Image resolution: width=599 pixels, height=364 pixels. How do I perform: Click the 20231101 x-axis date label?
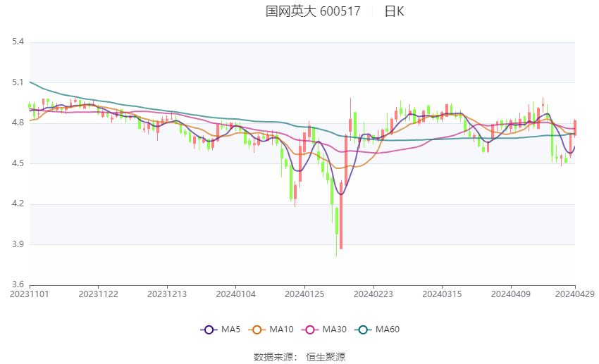pyautogui.click(x=30, y=294)
